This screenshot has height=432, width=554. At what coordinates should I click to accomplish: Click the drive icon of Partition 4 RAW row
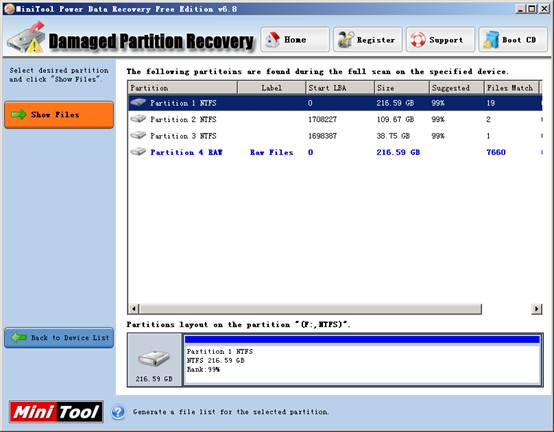coord(138,152)
